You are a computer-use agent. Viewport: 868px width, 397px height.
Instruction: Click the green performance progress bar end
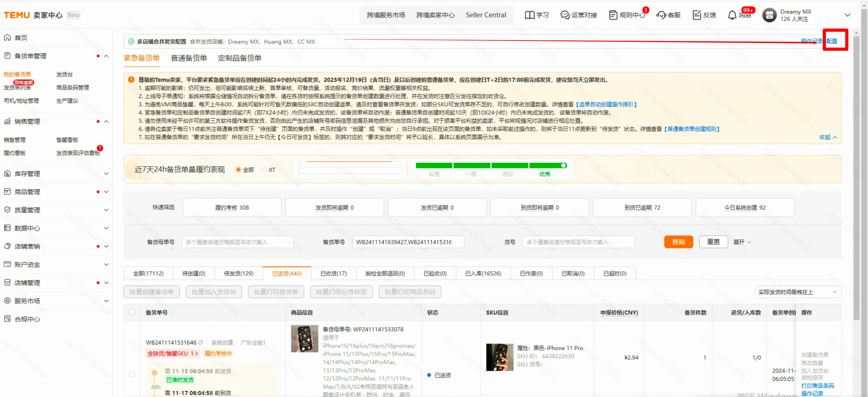click(563, 166)
